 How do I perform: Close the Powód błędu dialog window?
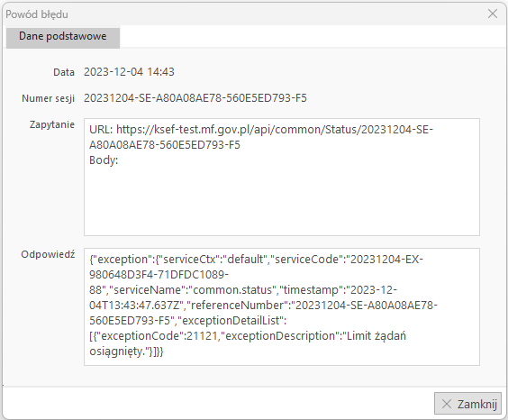[493, 14]
